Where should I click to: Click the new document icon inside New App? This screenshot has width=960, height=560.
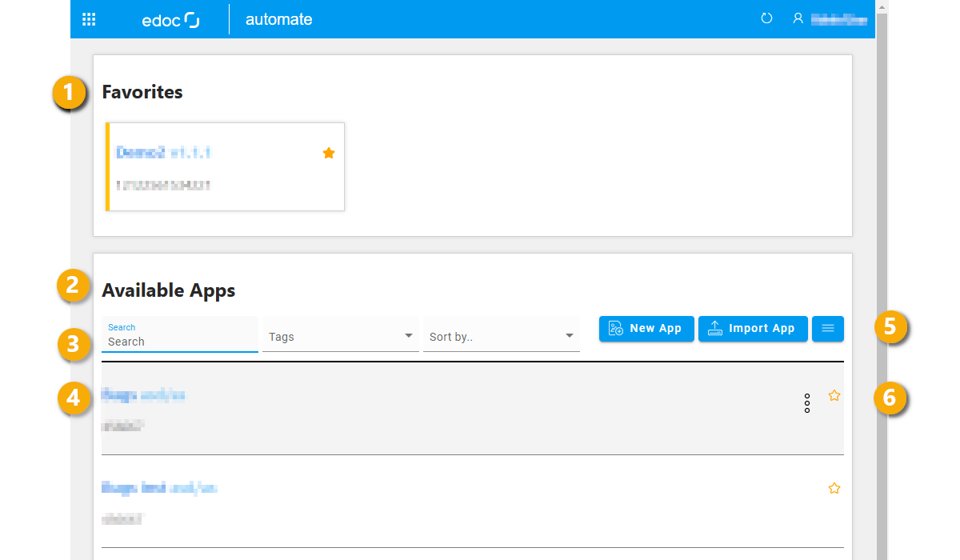point(615,328)
